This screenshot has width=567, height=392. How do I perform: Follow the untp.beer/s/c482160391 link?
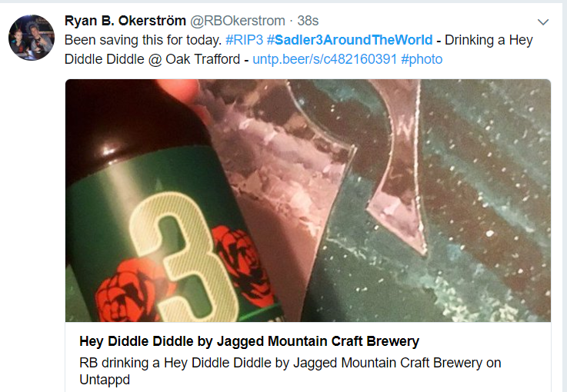[325, 59]
